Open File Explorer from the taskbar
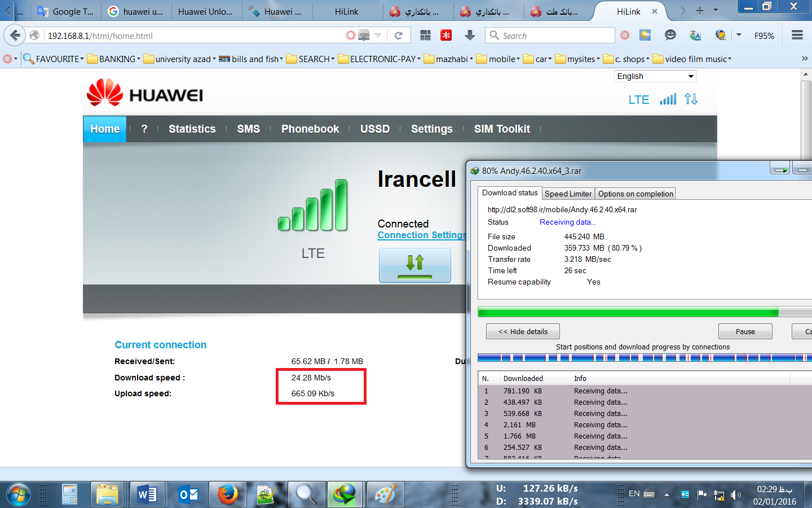812x508 pixels. coord(107,495)
